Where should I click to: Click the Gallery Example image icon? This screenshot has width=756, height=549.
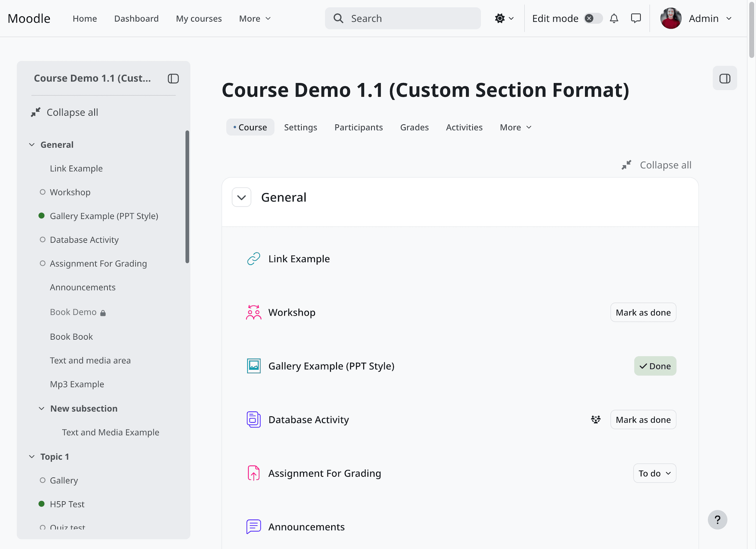click(x=254, y=366)
